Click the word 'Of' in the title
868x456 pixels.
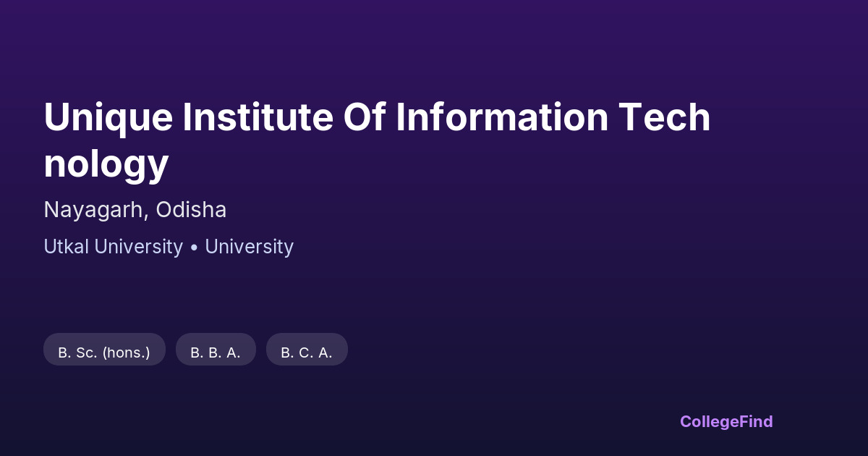pos(365,118)
